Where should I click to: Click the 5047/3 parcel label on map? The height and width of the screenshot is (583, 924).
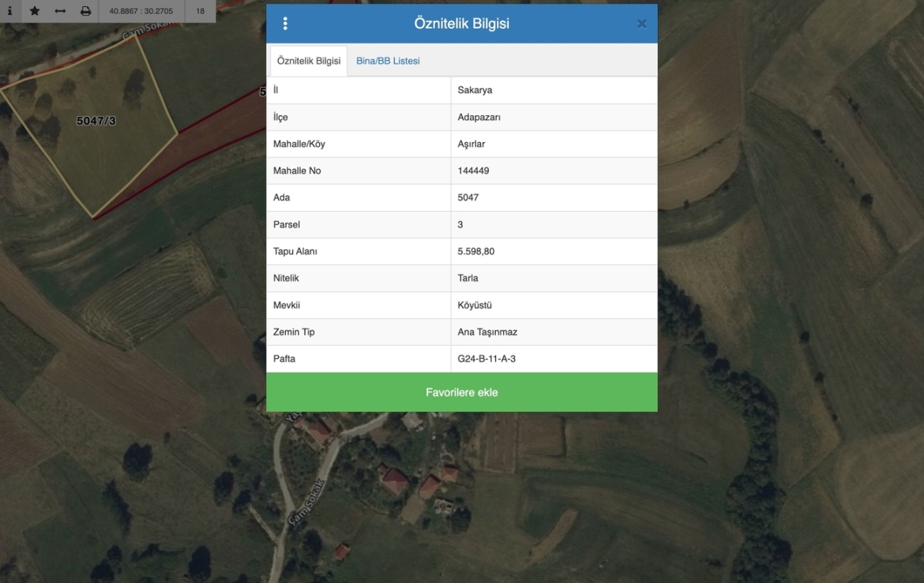pos(96,121)
